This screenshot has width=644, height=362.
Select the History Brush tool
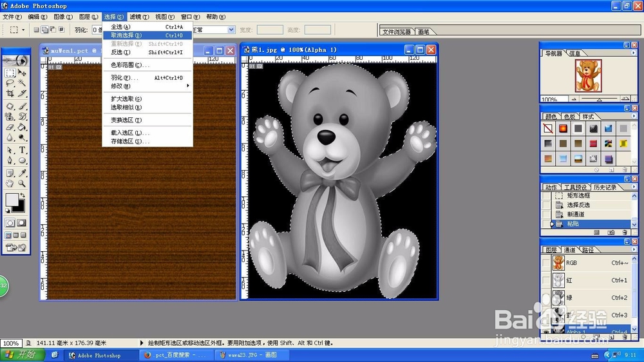22,117
